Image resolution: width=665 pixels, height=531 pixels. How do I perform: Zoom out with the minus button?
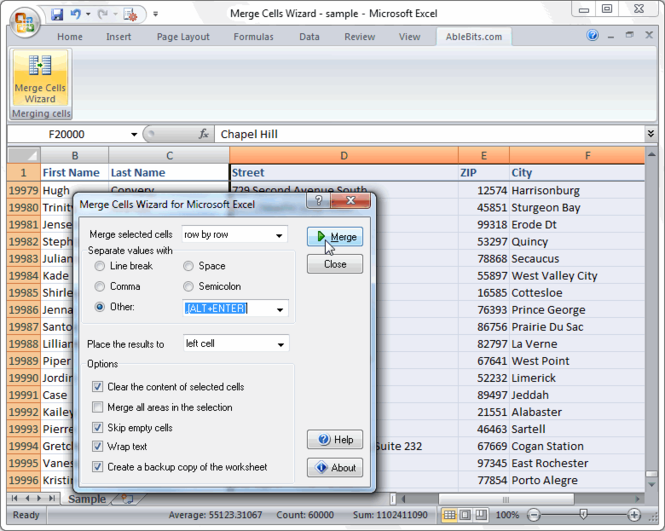pos(534,515)
